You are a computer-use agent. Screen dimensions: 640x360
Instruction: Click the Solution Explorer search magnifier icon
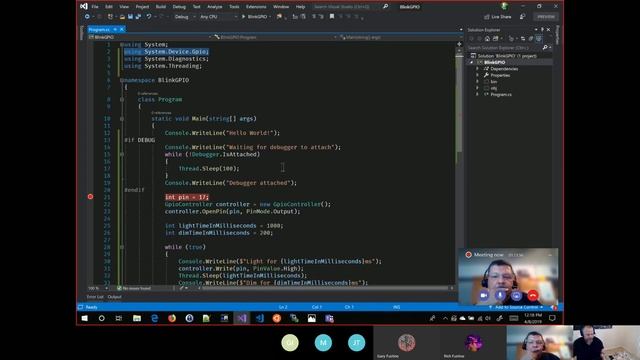545,48
